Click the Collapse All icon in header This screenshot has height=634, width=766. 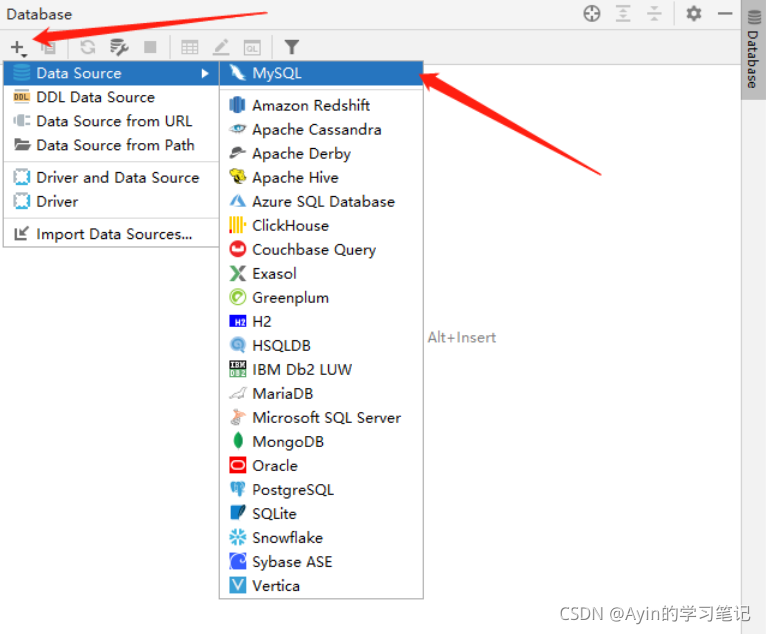coord(654,14)
